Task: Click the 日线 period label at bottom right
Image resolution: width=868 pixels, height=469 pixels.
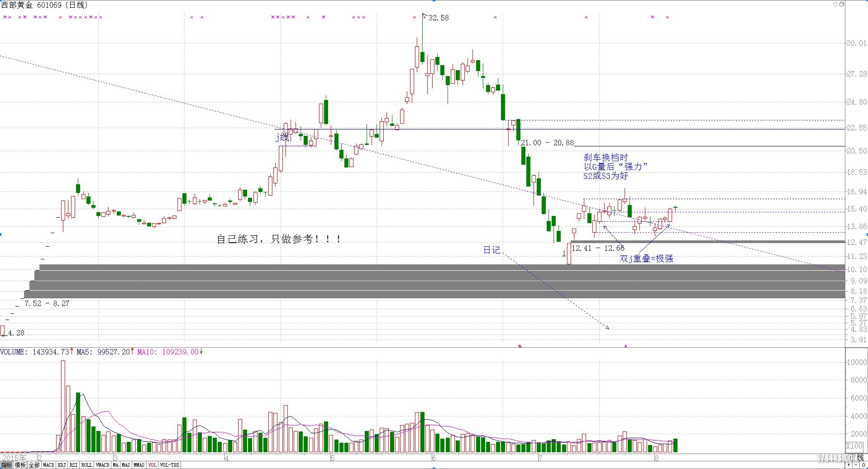Action: pos(856,458)
